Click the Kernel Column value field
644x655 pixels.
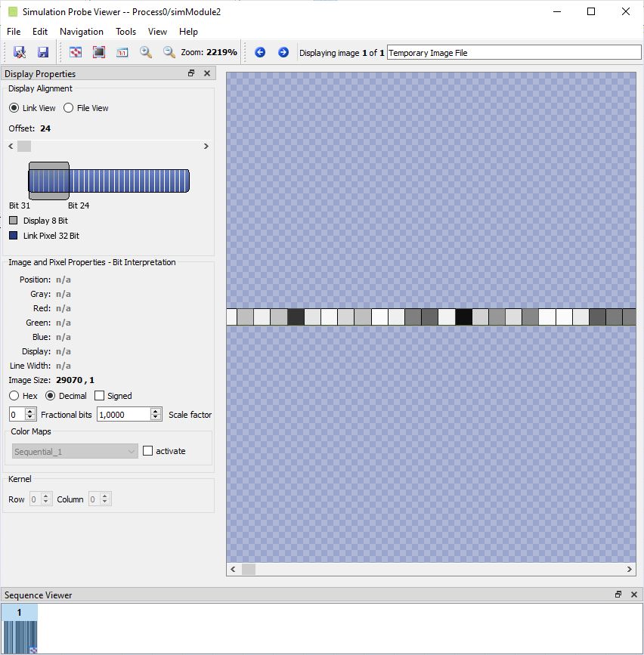click(94, 499)
